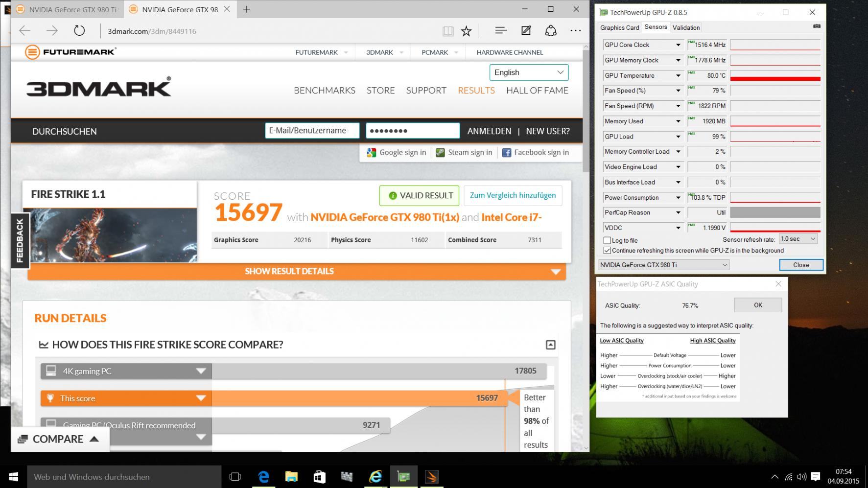Viewport: 868px width, 488px height.
Task: Sign in with Facebook
Action: [536, 153]
